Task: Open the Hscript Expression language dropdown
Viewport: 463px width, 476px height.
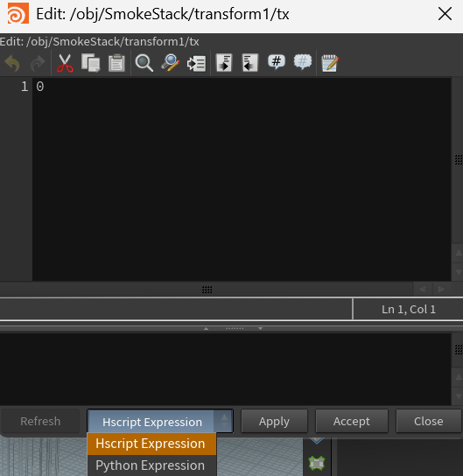Action: (x=160, y=422)
